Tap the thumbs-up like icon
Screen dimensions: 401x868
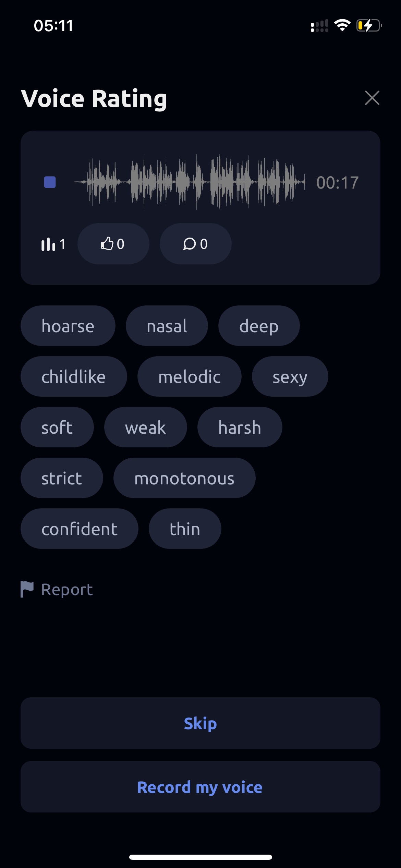tap(107, 244)
